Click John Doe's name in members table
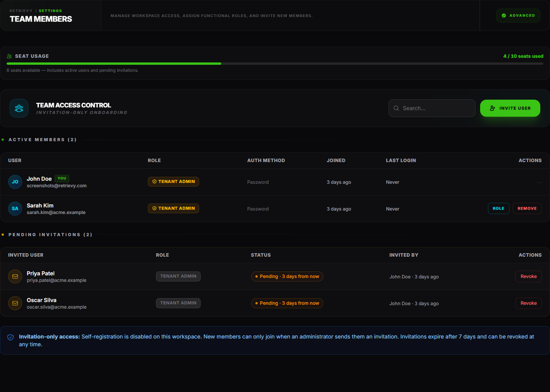The width and height of the screenshot is (550, 392). click(39, 179)
